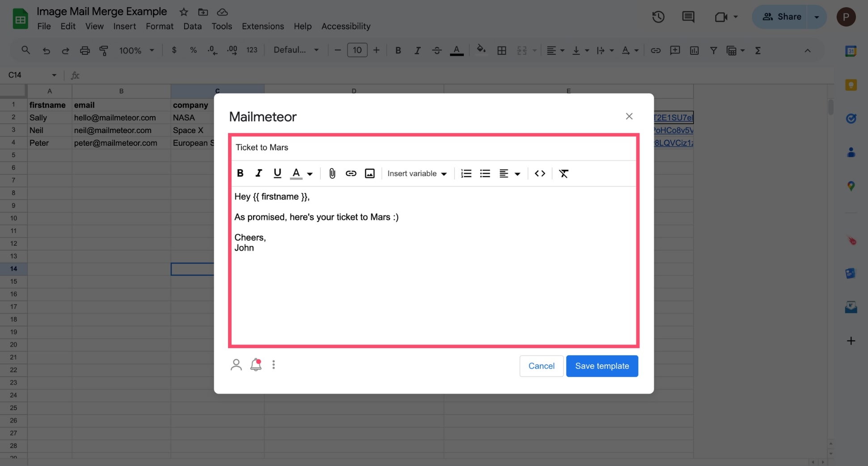Toggle strikethrough in Sheets toolbar

click(437, 50)
